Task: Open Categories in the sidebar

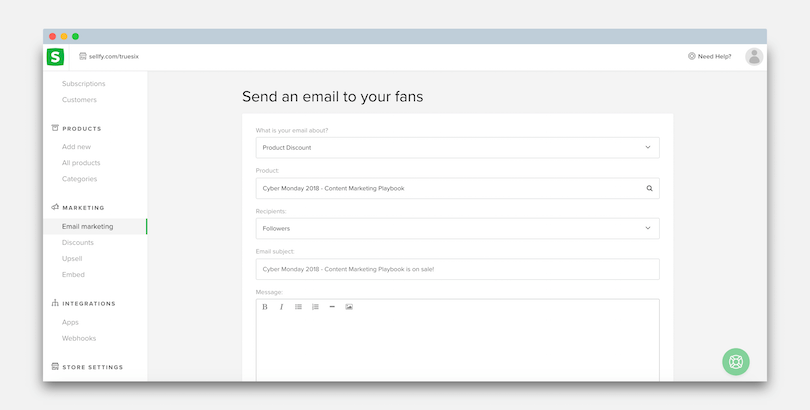Action: coord(80,179)
